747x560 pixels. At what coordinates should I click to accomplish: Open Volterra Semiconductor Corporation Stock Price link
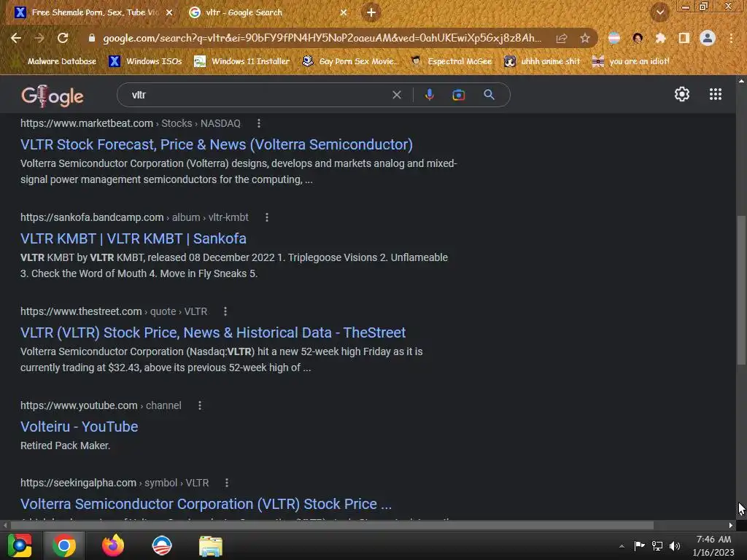pos(206,504)
